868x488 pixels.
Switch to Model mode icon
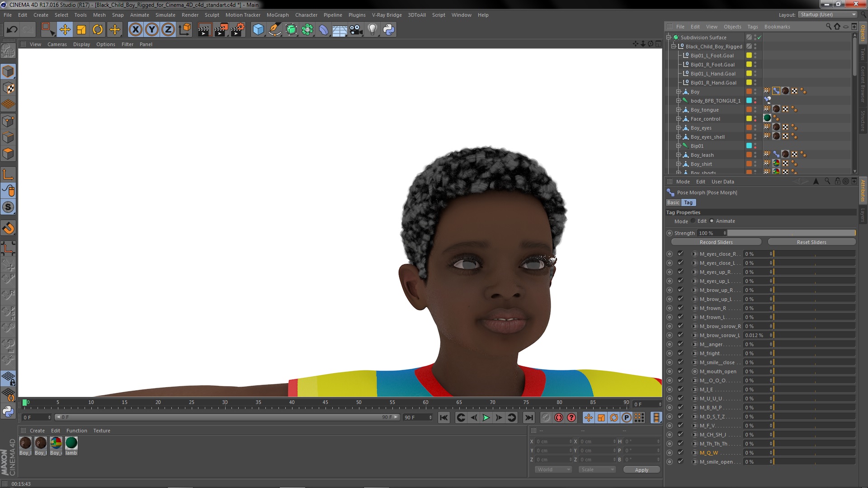click(x=8, y=71)
